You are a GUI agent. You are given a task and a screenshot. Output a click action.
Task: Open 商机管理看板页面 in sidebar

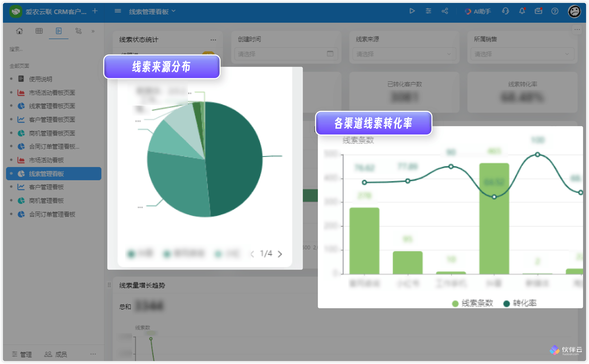coord(53,133)
